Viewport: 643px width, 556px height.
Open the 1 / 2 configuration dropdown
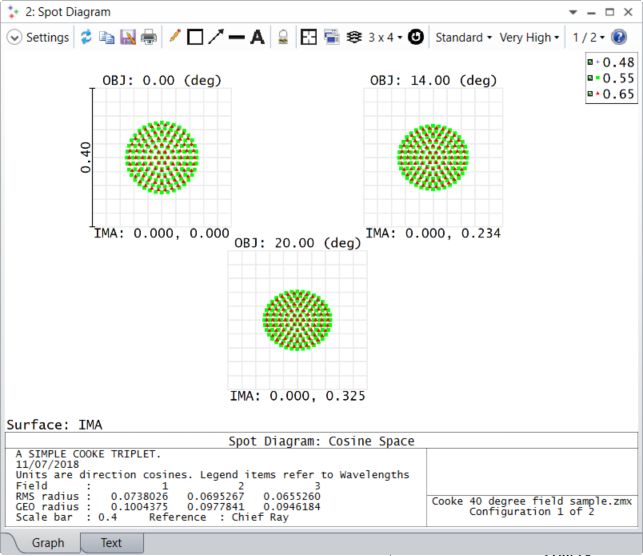tap(588, 38)
